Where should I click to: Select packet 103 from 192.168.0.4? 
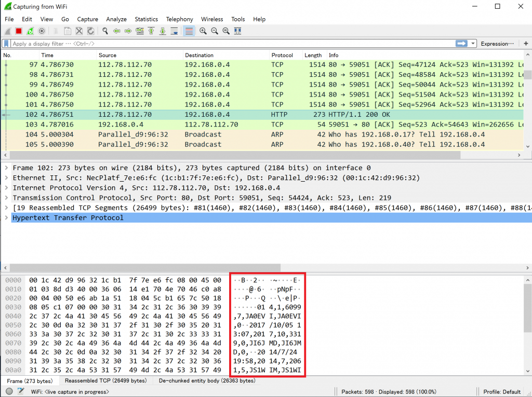click(x=263, y=125)
